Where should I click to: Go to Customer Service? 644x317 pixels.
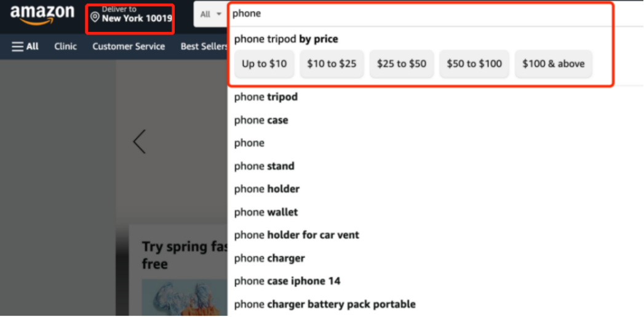coord(129,46)
